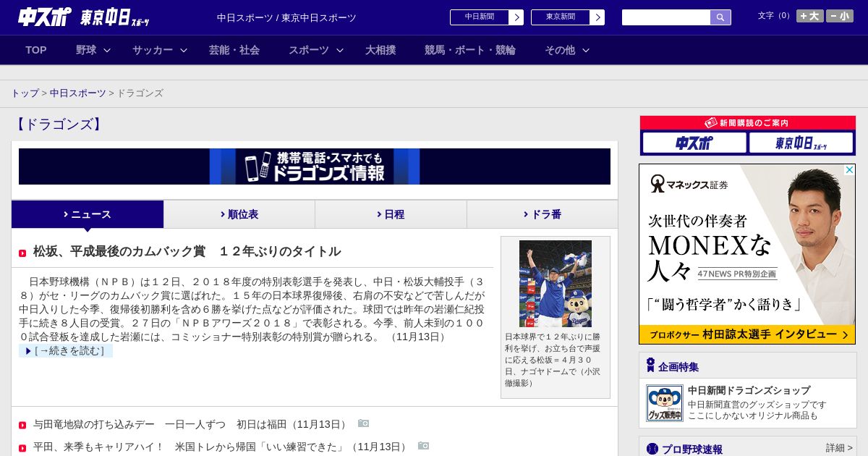
Task: Click the 中スポ logo in header
Action: 44,17
